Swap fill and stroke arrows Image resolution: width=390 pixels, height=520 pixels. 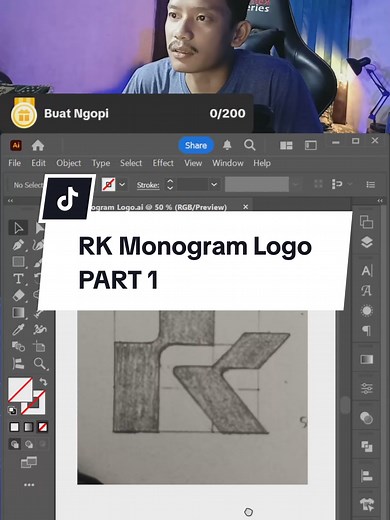click(x=43, y=381)
